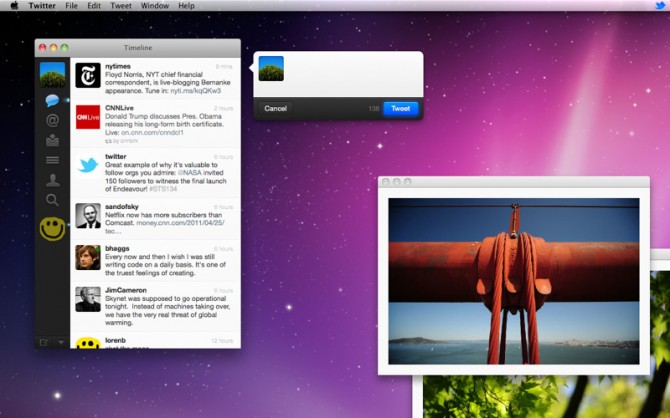Screen dimensions: 670x418
Task: Cancel the new tweet composition
Action: (275, 108)
